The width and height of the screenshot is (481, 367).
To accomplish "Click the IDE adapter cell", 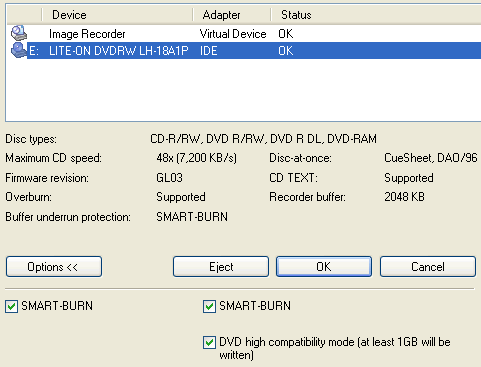I will [209, 51].
